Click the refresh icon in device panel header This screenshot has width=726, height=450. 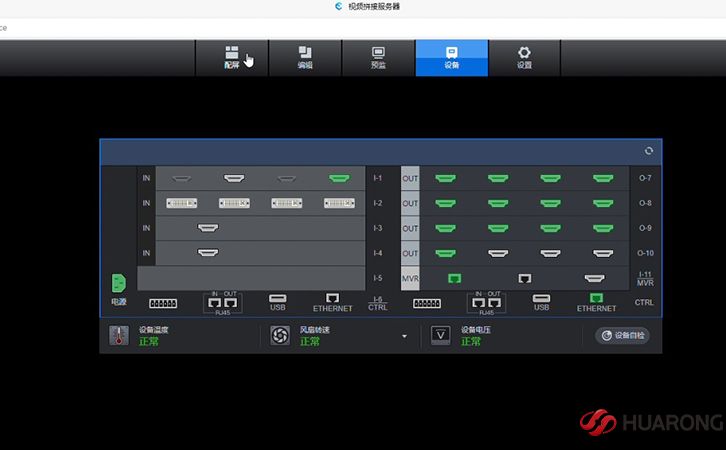pos(649,151)
